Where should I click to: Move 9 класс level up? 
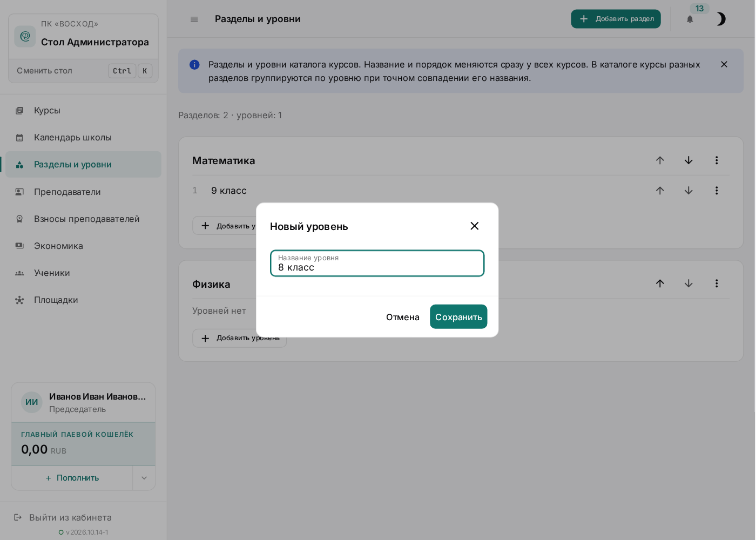point(660,191)
